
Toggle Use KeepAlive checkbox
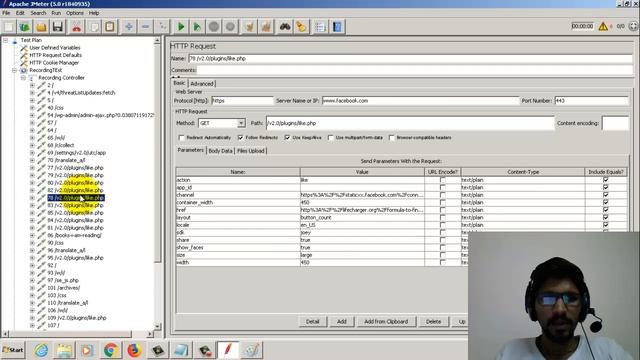(x=287, y=138)
